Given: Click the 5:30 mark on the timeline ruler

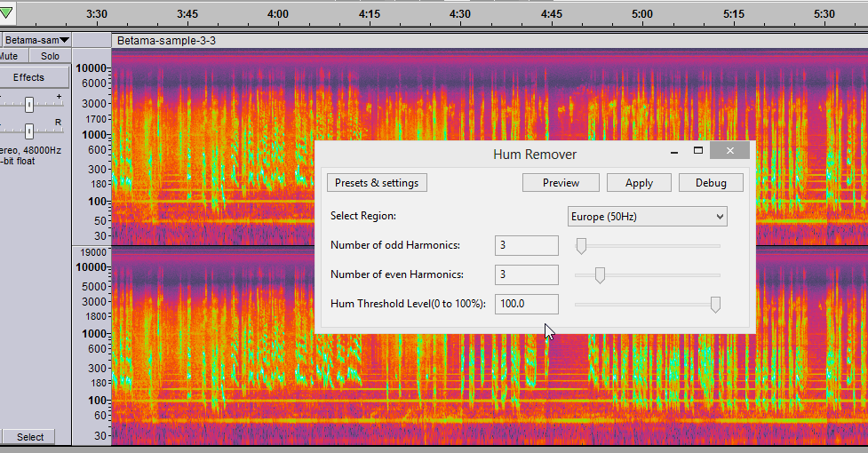Looking at the screenshot, I should [x=824, y=14].
